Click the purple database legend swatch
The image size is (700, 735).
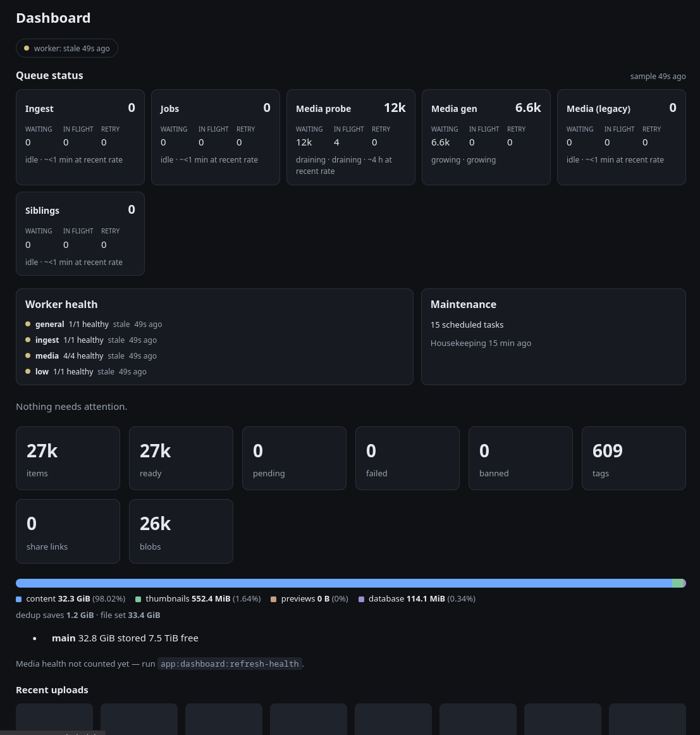(361, 599)
